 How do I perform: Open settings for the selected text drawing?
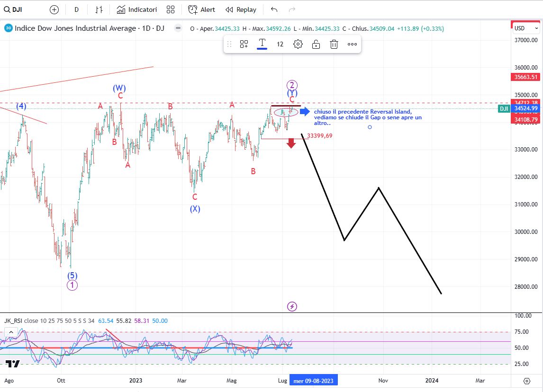pyautogui.click(x=298, y=45)
